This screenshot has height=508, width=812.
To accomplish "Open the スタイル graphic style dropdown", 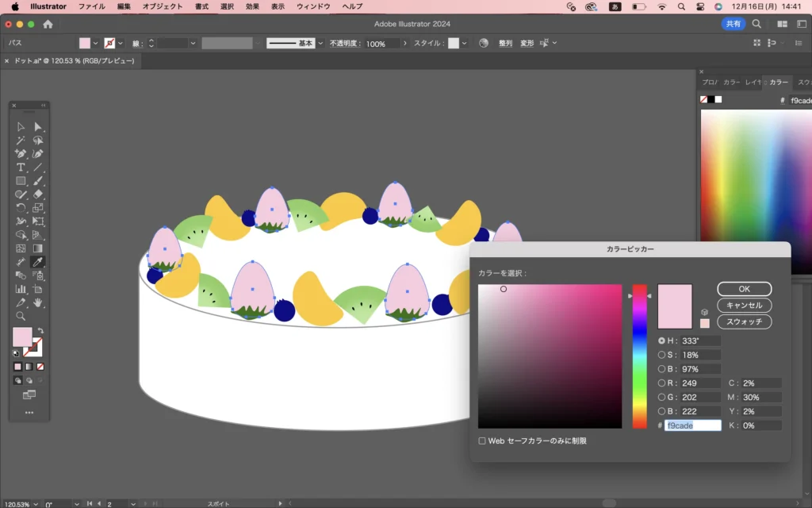I will (465, 44).
